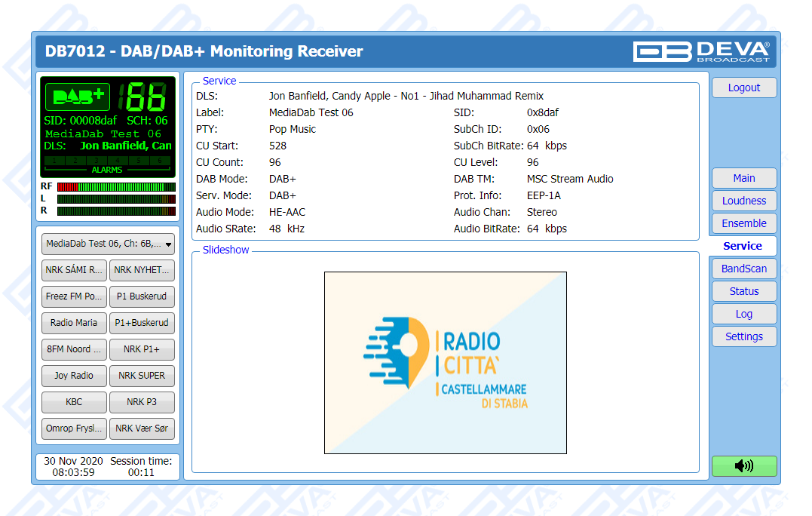Select the Radio Maria preset
This screenshot has height=516, width=812.
[74, 323]
